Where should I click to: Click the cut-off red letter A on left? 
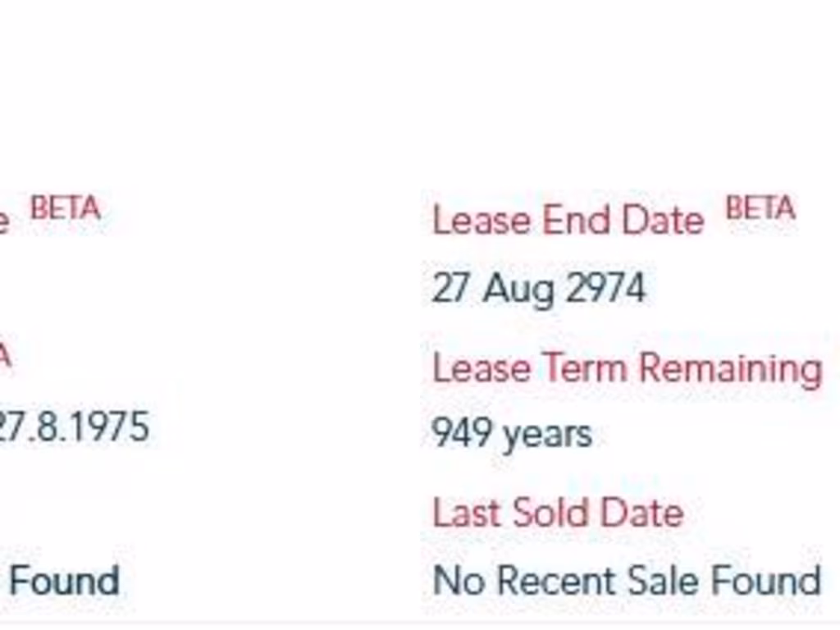4,357
